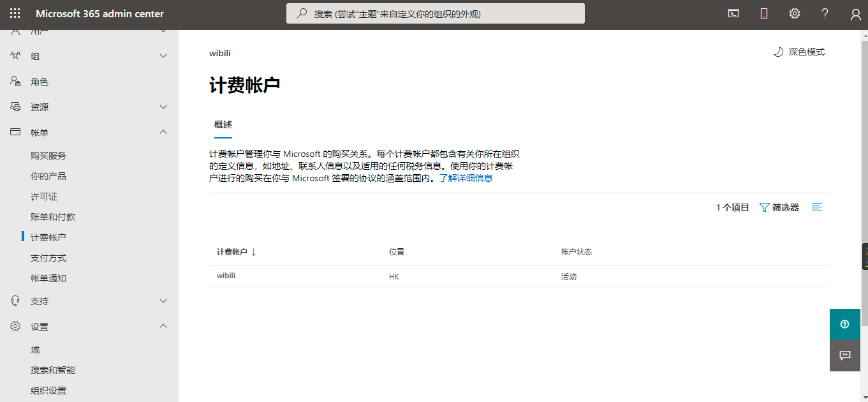Click the 筛选器 filter button

pos(779,207)
